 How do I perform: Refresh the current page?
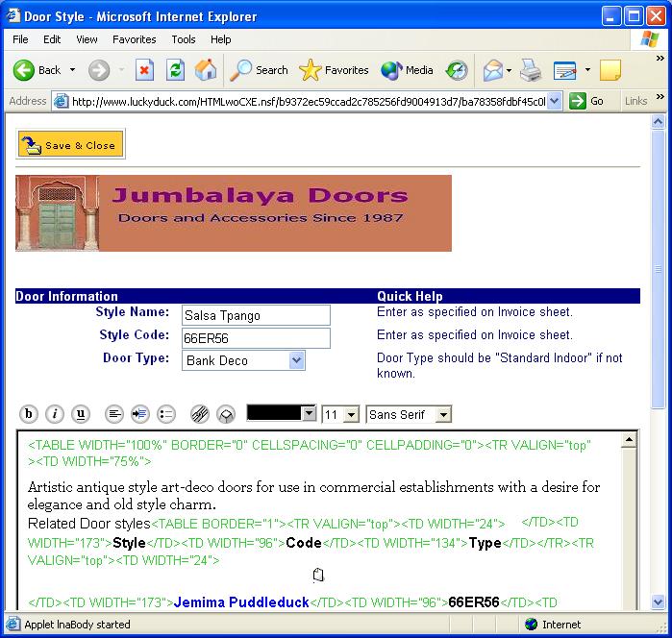[x=175, y=70]
